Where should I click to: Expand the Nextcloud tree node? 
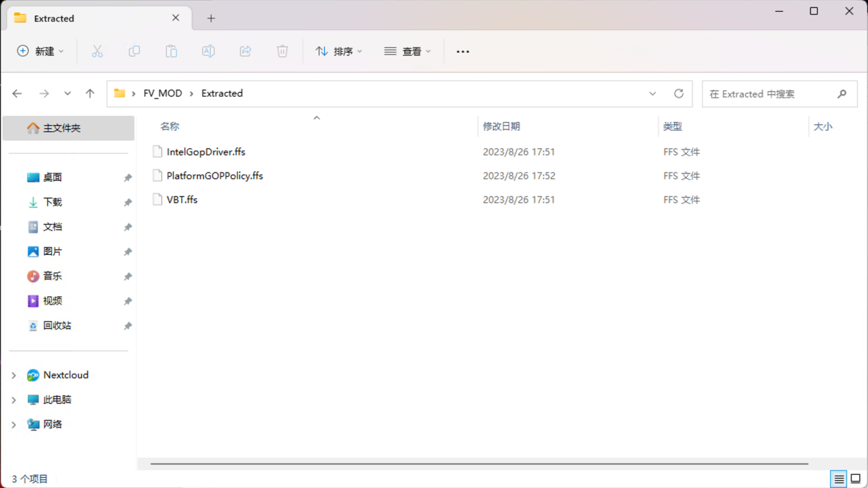point(14,375)
